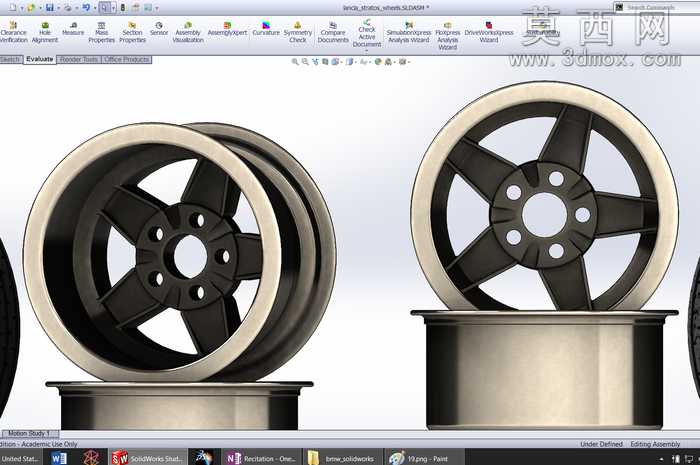The width and height of the screenshot is (700, 465).
Task: Select the Measure tool
Action: click(73, 29)
